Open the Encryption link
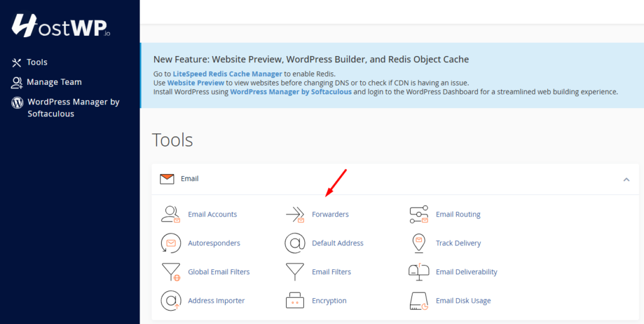Screen dimensions: 644x324 [330, 301]
